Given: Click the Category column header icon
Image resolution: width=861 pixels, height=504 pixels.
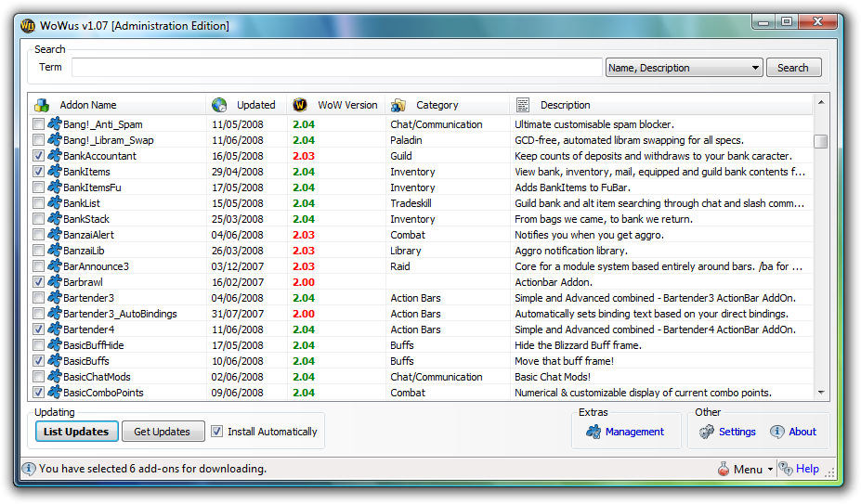Looking at the screenshot, I should [398, 105].
